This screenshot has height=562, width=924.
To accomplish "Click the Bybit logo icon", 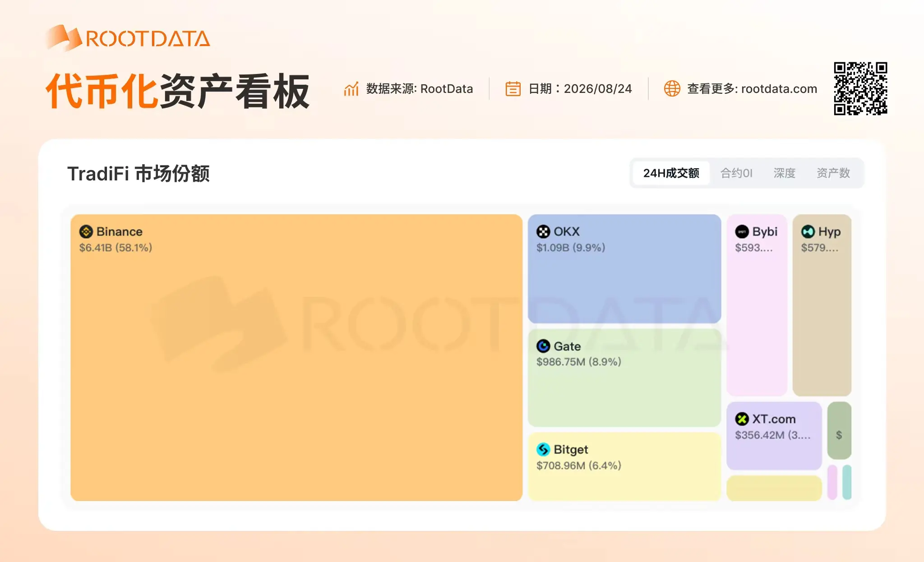I will pos(742,232).
